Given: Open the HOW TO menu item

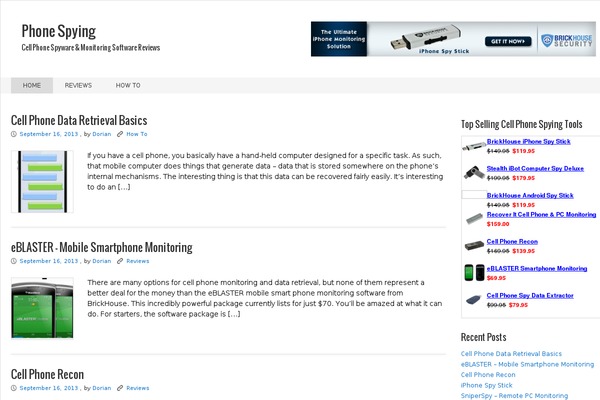Looking at the screenshot, I should coord(128,85).
